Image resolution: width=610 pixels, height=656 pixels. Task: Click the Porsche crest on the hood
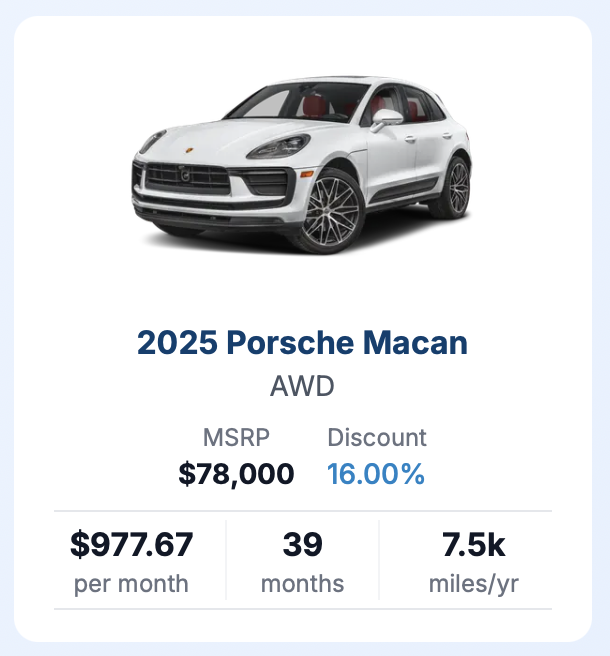(x=189, y=150)
